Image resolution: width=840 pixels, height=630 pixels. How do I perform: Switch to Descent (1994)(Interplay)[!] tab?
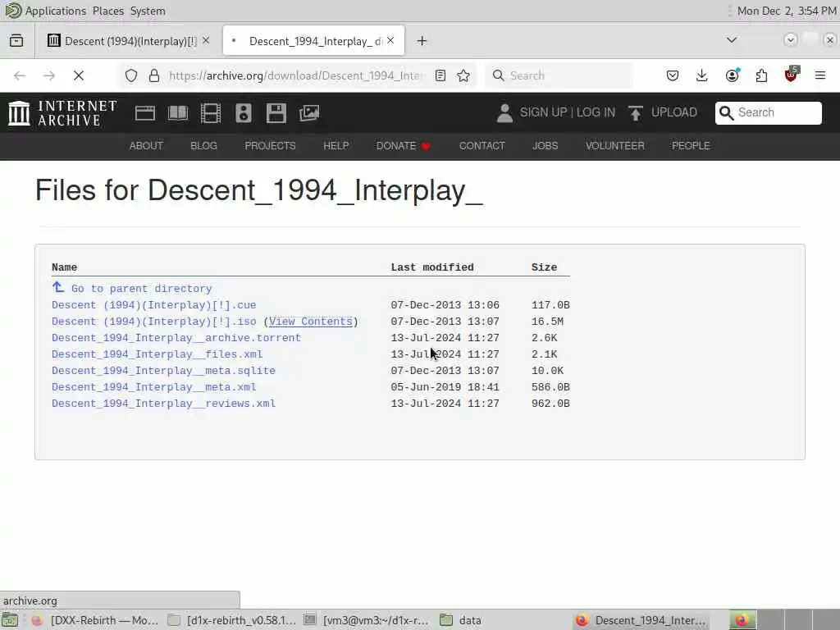(x=129, y=41)
